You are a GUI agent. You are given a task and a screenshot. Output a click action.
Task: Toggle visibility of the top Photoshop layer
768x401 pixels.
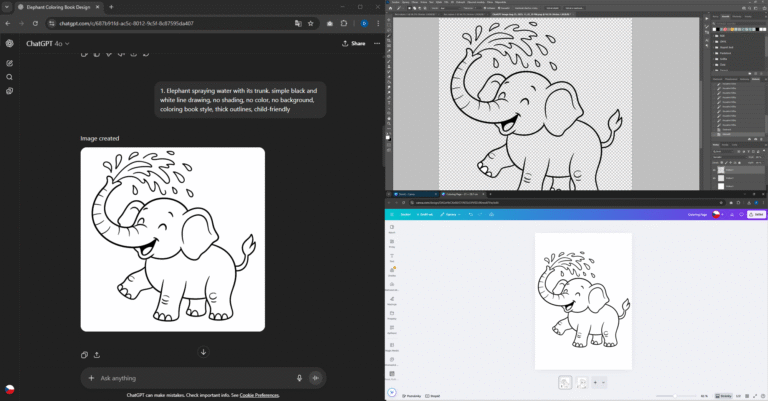pos(716,171)
